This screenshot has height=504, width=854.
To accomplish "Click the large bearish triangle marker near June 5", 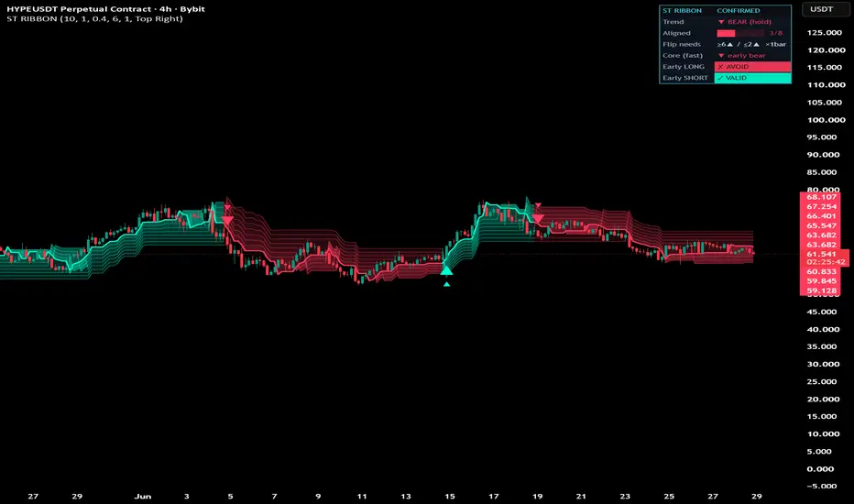I will coord(227,220).
